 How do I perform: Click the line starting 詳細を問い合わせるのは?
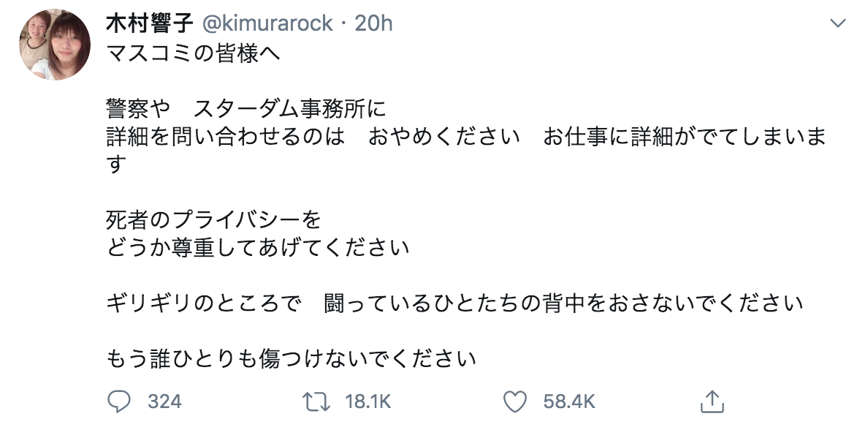tap(466, 137)
